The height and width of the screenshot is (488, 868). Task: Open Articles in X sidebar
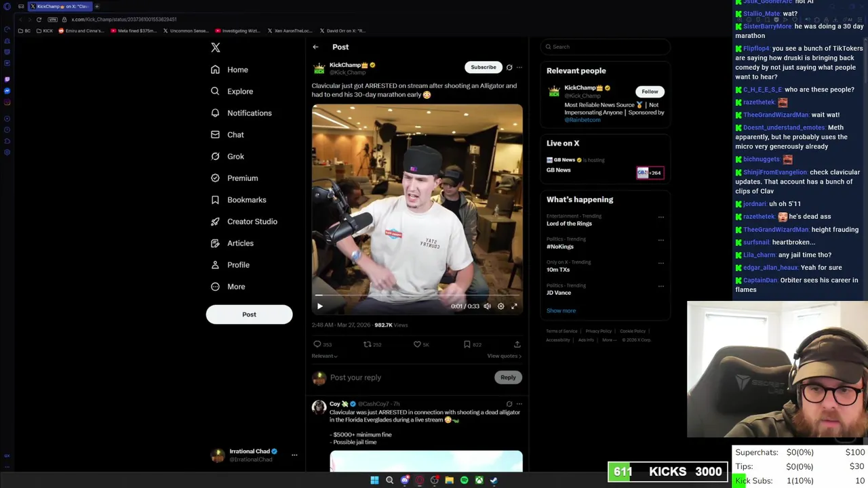[x=232, y=243]
